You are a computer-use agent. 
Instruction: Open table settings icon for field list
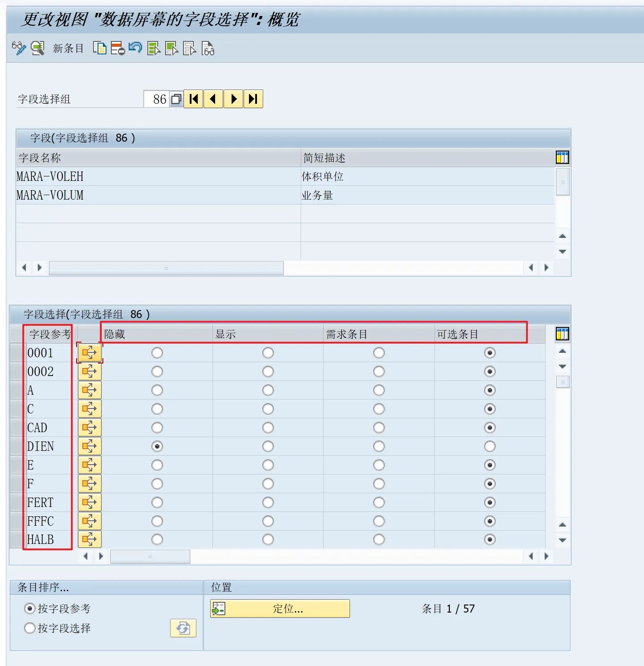[562, 157]
